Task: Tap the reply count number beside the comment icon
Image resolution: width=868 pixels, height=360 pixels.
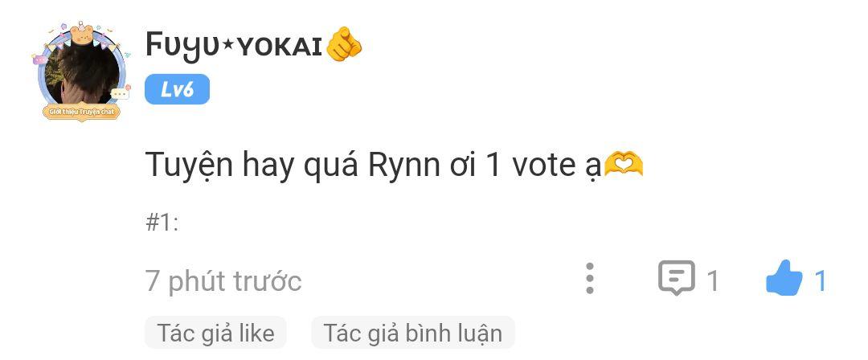Action: 713,280
